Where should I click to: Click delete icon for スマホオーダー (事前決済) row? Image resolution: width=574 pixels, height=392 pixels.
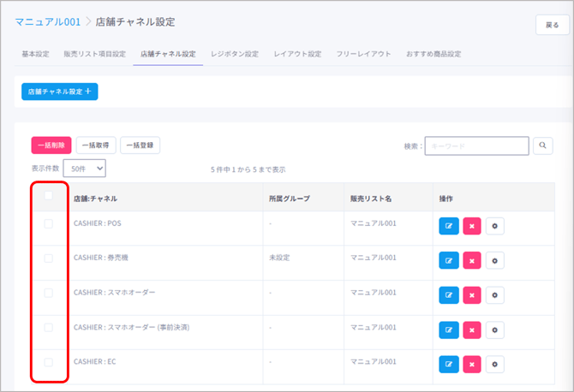[471, 330]
